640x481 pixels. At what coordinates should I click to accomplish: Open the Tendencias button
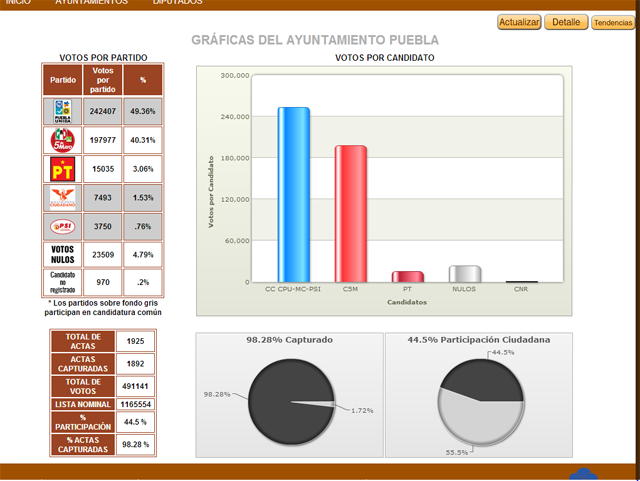tap(612, 22)
